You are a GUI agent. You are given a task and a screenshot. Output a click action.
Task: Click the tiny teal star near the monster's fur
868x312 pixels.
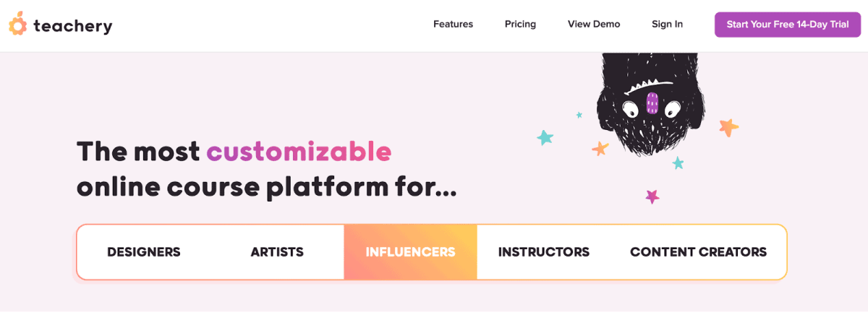[579, 115]
